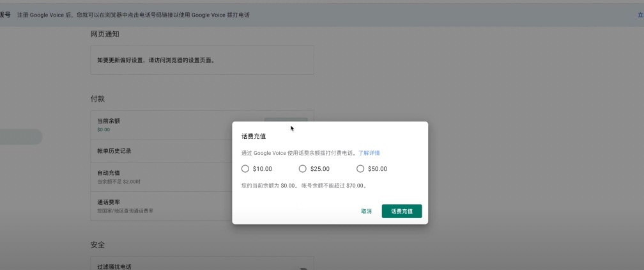Click the 网页通知 section heading
The image size is (644, 270).
pos(105,34)
